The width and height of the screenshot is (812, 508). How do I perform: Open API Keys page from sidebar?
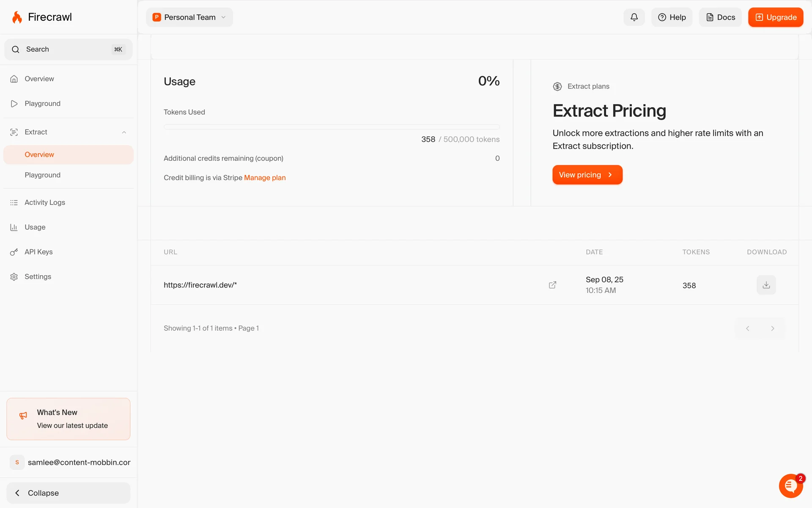pos(38,252)
